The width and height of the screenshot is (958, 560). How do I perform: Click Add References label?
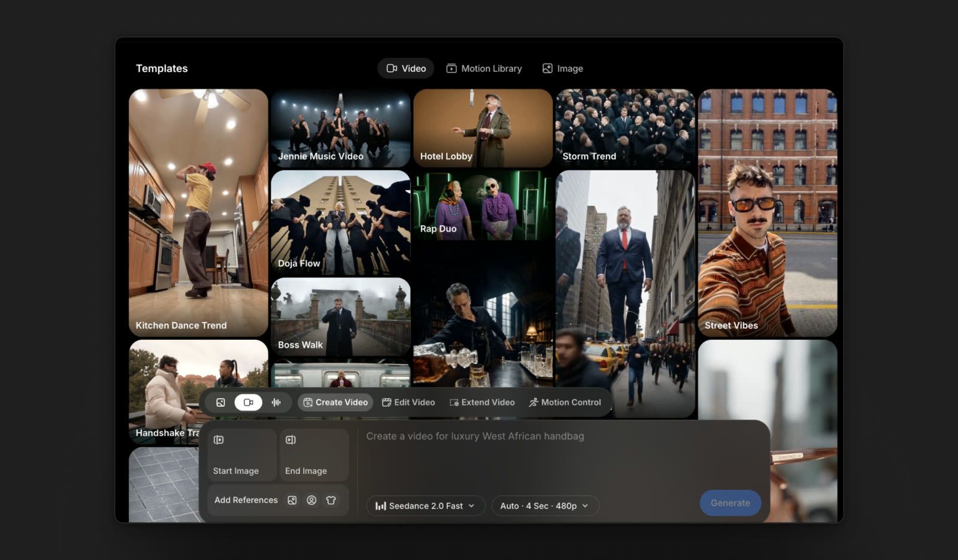246,500
